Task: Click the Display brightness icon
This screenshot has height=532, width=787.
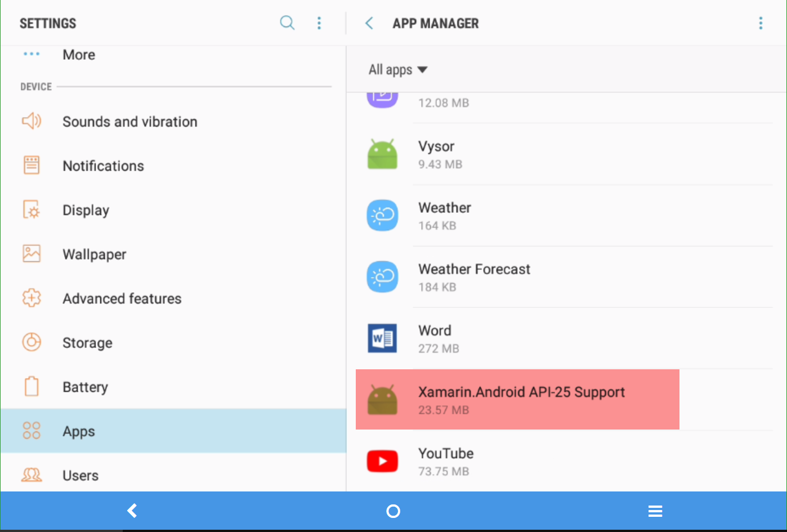Action: pyautogui.click(x=32, y=209)
